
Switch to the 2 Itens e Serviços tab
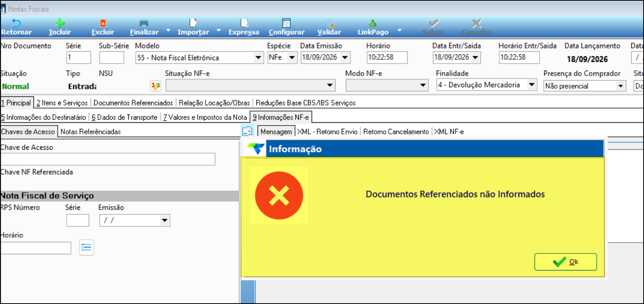(62, 103)
